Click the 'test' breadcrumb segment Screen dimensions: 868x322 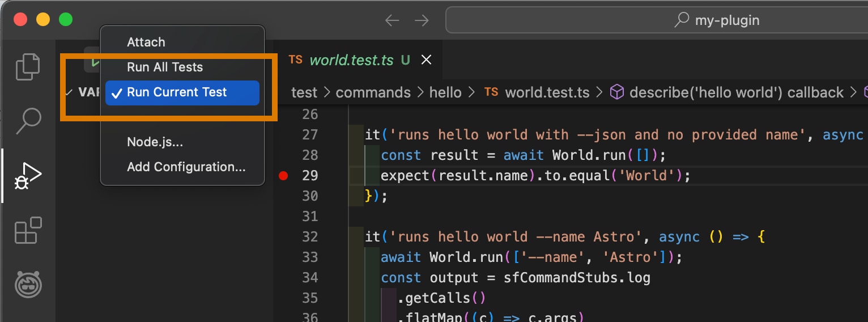pyautogui.click(x=304, y=92)
